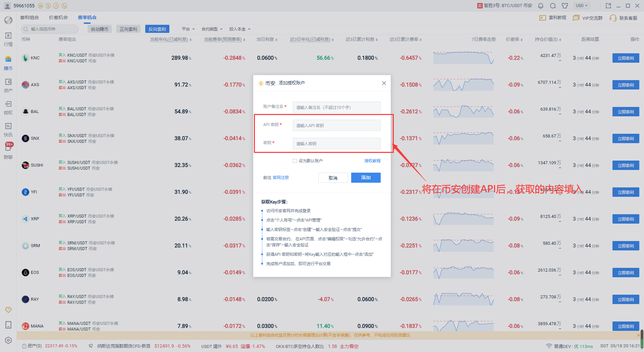Sort by 近3日累计费率 column
644x352 pixels.
point(406,40)
